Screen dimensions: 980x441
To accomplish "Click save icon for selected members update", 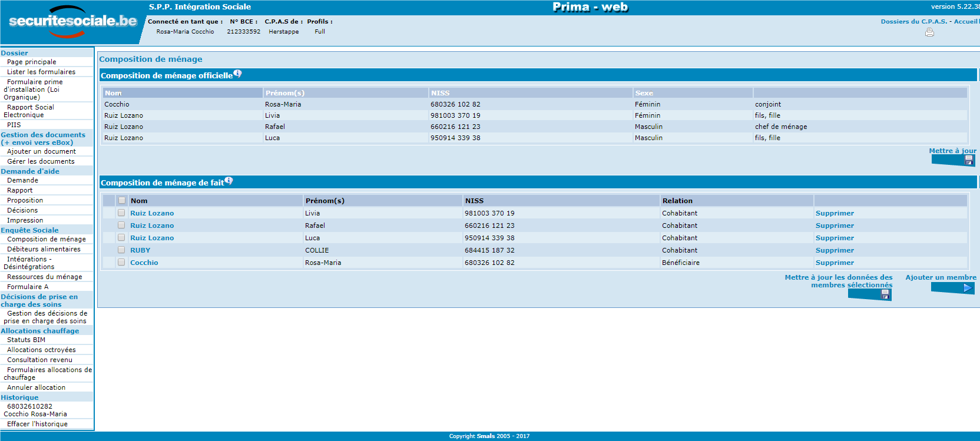I will click(885, 294).
